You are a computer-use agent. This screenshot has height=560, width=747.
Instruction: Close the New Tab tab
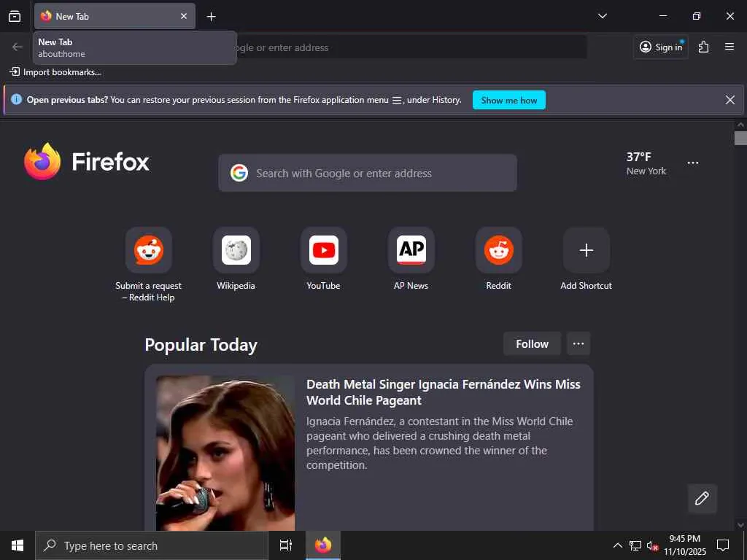coord(184,16)
